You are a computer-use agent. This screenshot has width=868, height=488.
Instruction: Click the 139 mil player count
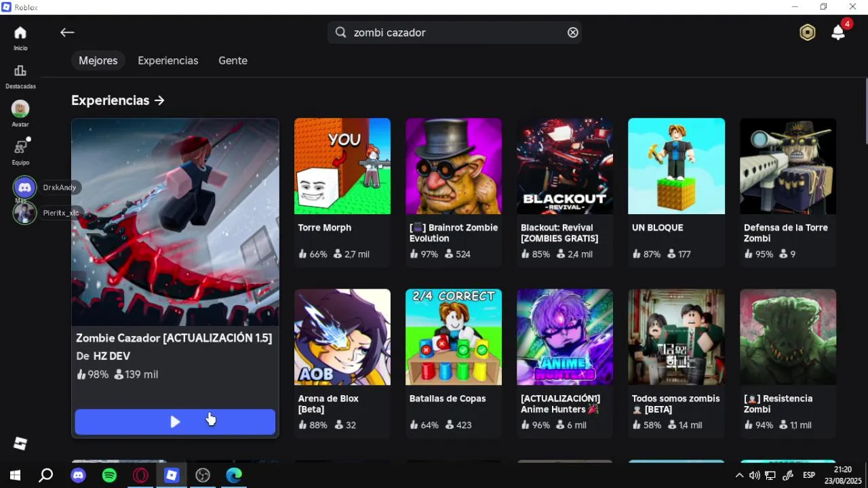136,374
